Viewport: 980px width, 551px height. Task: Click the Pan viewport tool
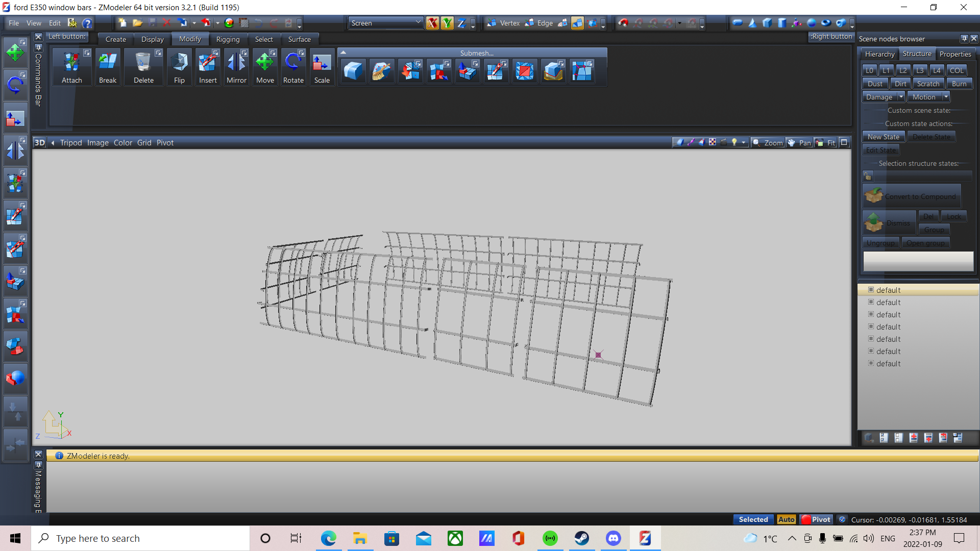799,143
